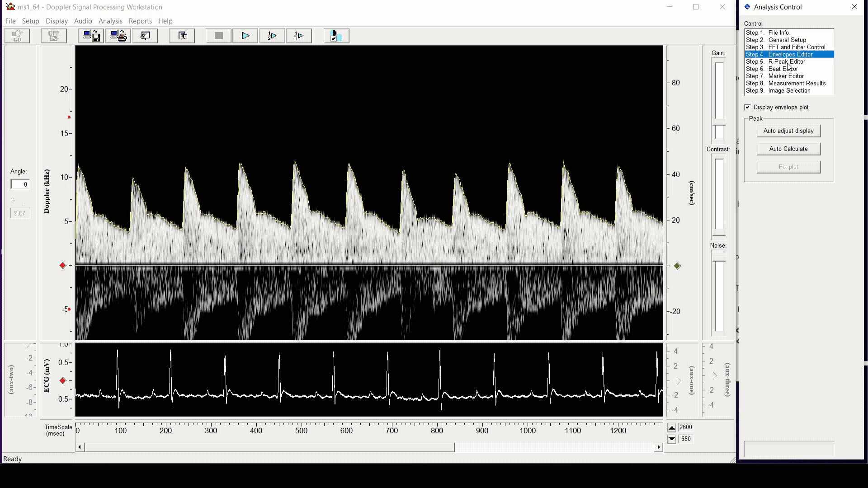The height and width of the screenshot is (488, 868).
Task: Click the report document toolbar icon
Action: pos(182,36)
